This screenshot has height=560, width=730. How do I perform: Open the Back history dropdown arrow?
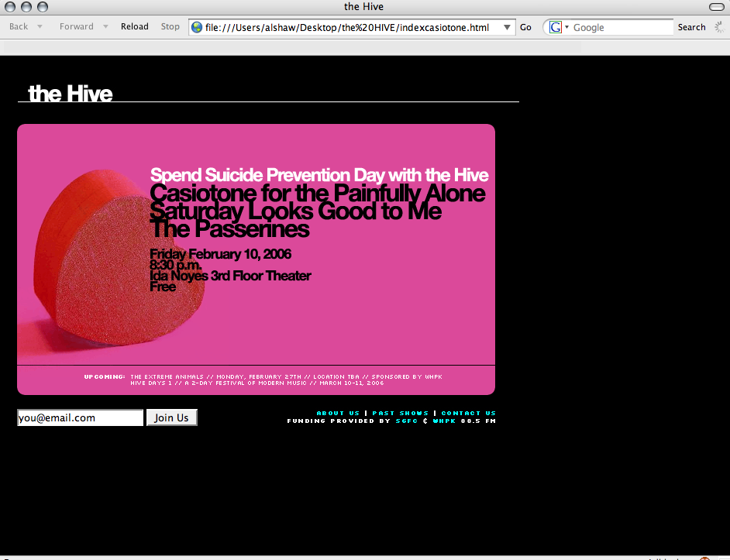40,27
